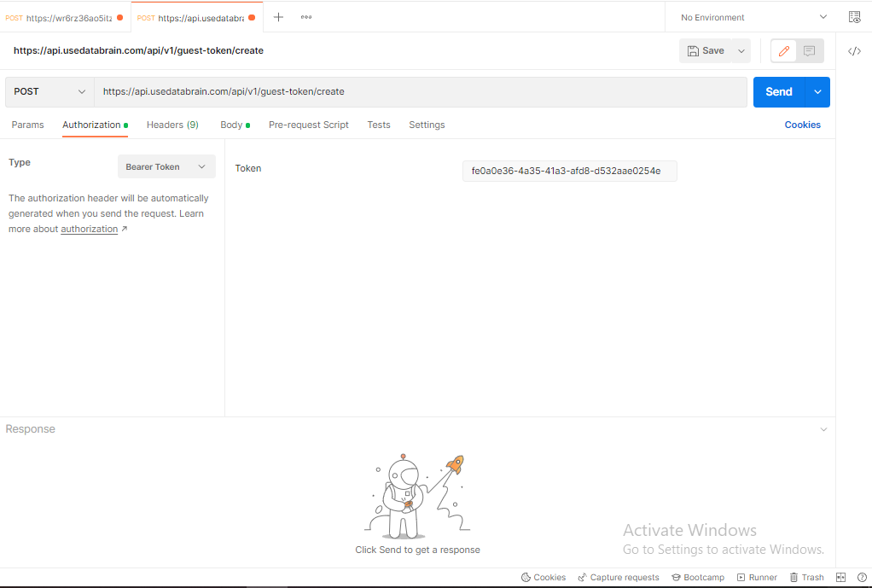This screenshot has height=588, width=872.
Task: Expand Send button dropdown arrow
Action: tap(817, 92)
